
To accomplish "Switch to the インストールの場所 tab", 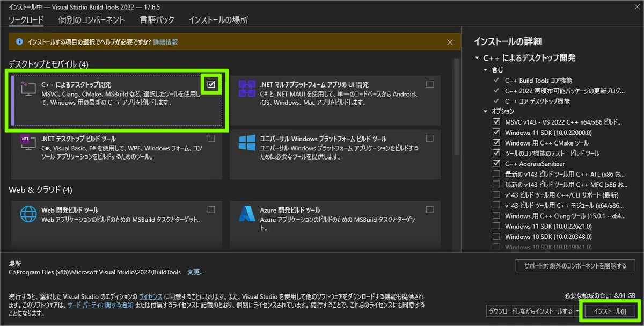I will [x=218, y=20].
